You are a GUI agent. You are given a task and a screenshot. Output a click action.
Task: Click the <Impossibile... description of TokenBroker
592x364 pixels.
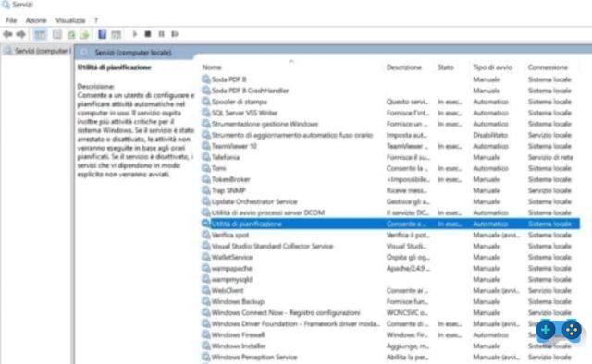pos(408,179)
